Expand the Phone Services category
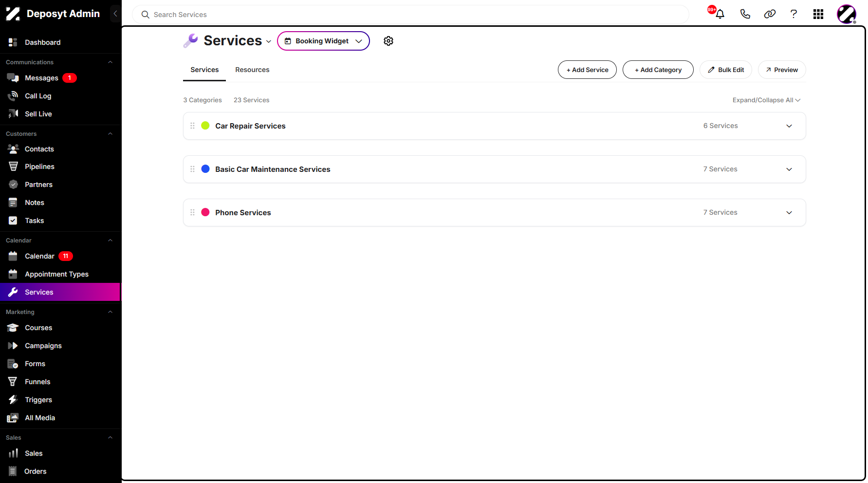This screenshot has height=483, width=868. [x=789, y=213]
